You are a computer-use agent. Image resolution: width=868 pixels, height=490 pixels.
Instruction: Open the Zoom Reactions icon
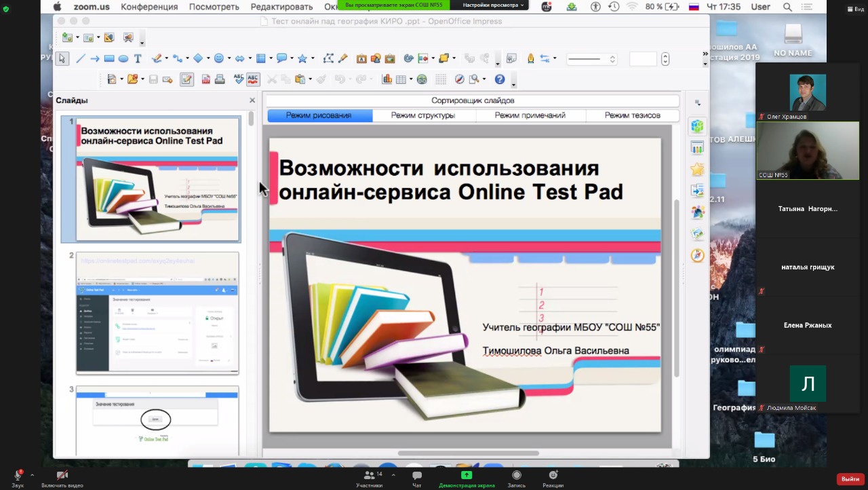coord(553,478)
